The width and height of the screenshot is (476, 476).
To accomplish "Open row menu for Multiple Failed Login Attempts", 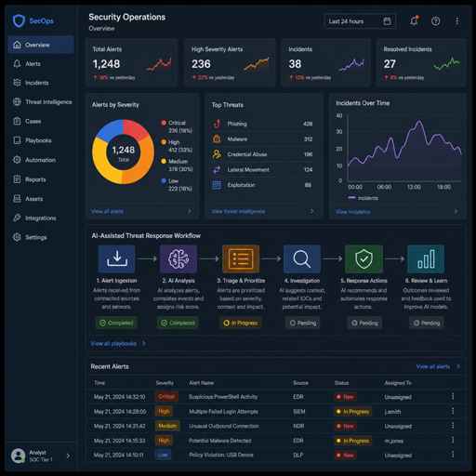I will coord(453,411).
